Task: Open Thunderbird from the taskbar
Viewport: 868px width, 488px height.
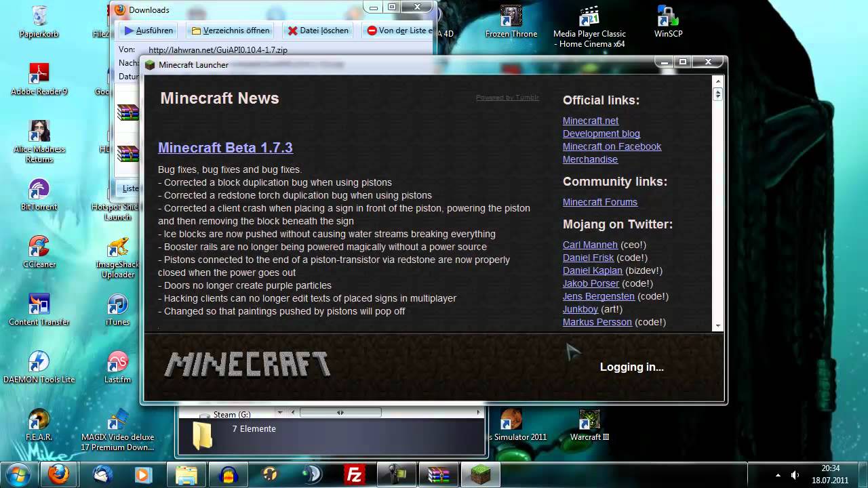Action: click(103, 474)
